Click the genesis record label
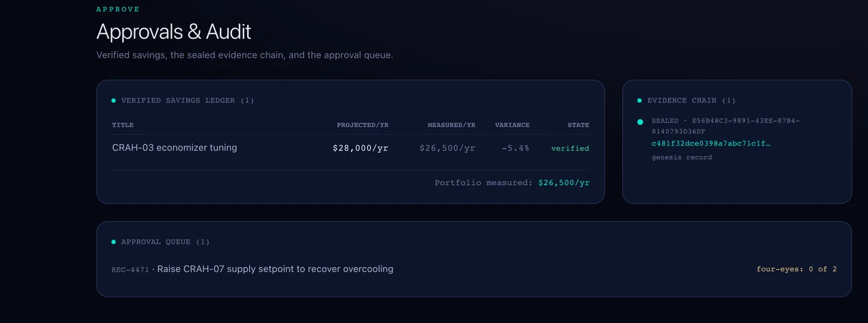The width and height of the screenshot is (868, 323). pos(682,157)
